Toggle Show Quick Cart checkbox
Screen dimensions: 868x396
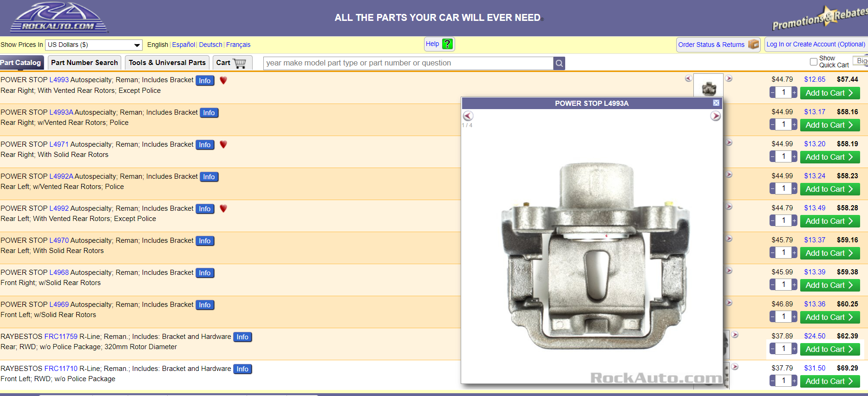pyautogui.click(x=813, y=62)
